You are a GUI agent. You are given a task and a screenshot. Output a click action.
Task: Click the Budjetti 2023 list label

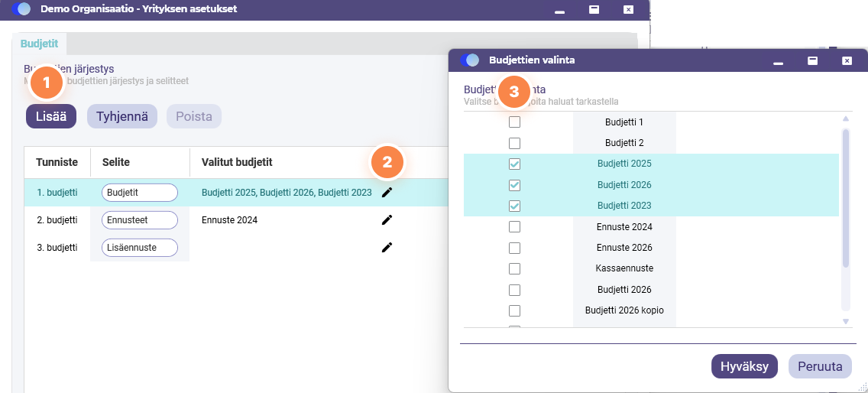624,206
